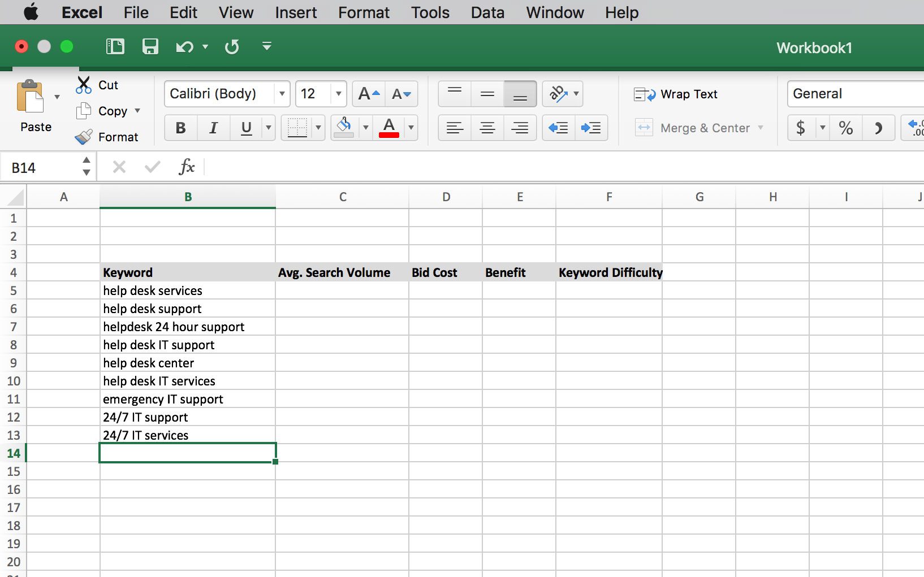Align text right
The height and width of the screenshot is (577, 924).
point(520,128)
